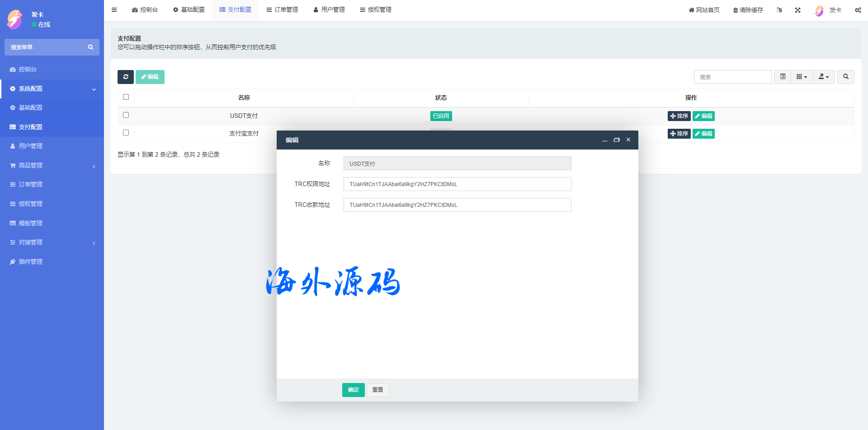Click the TRC收款地址 input field
Viewport: 868px width, 430px height.
tap(457, 205)
